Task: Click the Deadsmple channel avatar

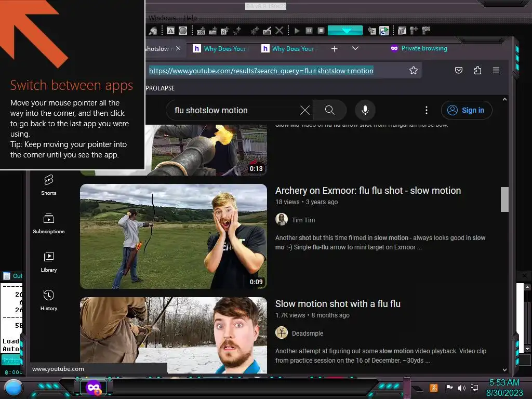Action: 281,333
